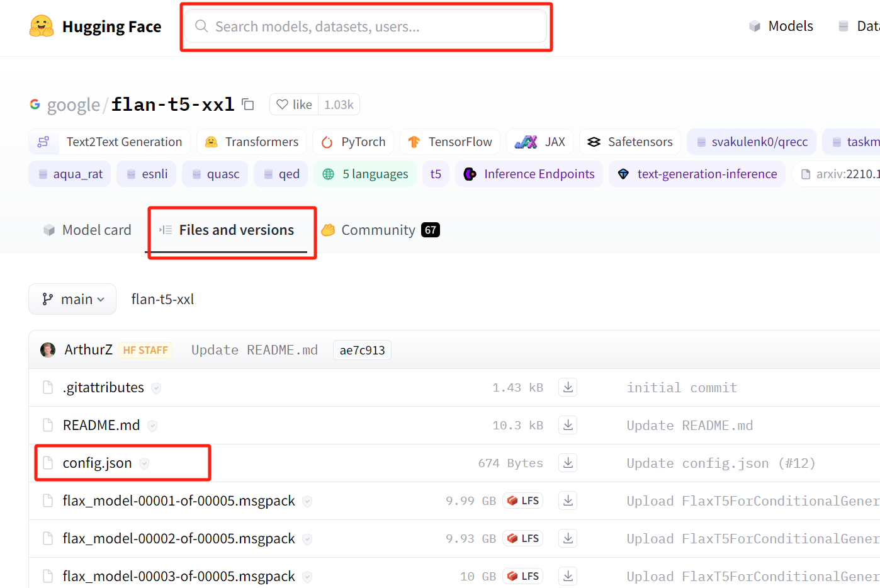Select the Transformers library tag
880x588 pixels.
pyautogui.click(x=252, y=142)
